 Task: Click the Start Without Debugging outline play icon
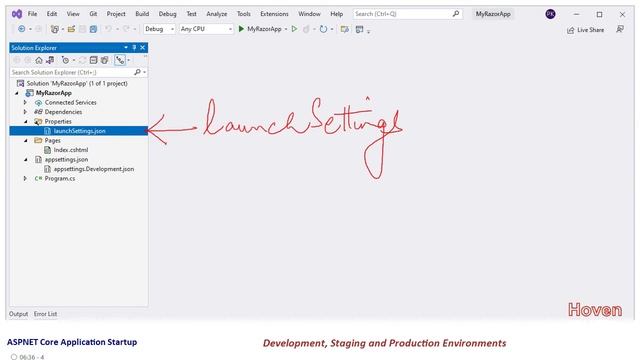click(294, 29)
